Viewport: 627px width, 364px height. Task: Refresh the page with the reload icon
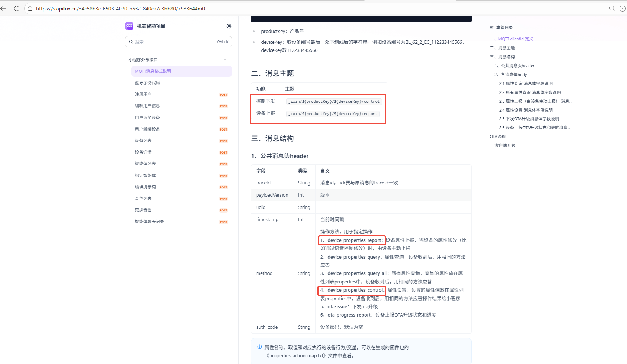pyautogui.click(x=16, y=8)
